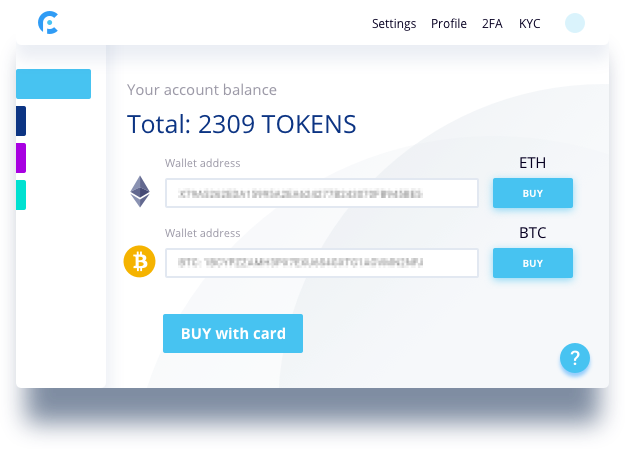
Task: Open the KYC page
Action: (530, 24)
